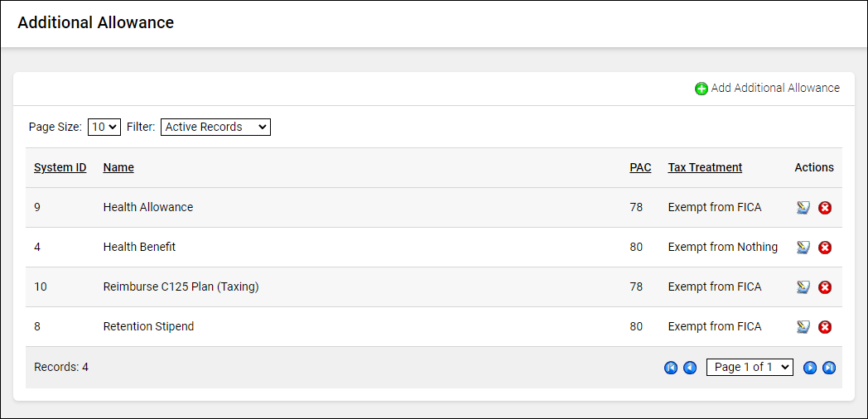
Task: Edit the Health Allowance record
Action: click(x=803, y=208)
